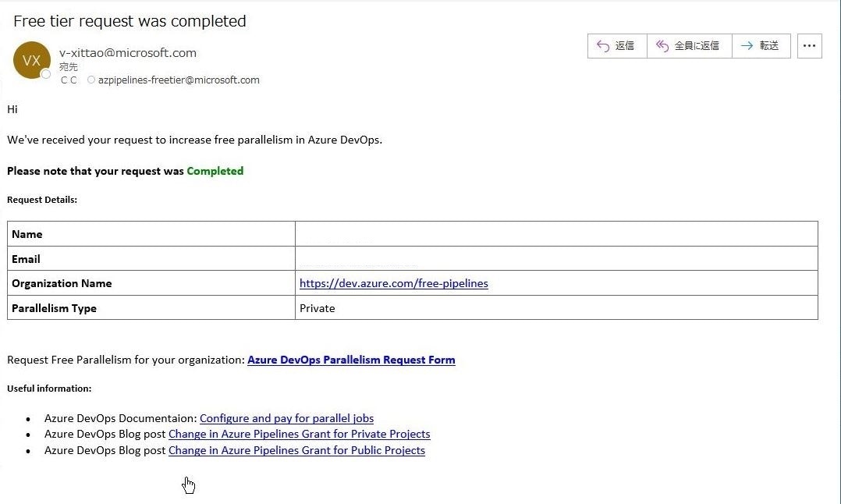841x504 pixels.
Task: Select the 'Parallelism Type' table cell
Action: pos(151,307)
